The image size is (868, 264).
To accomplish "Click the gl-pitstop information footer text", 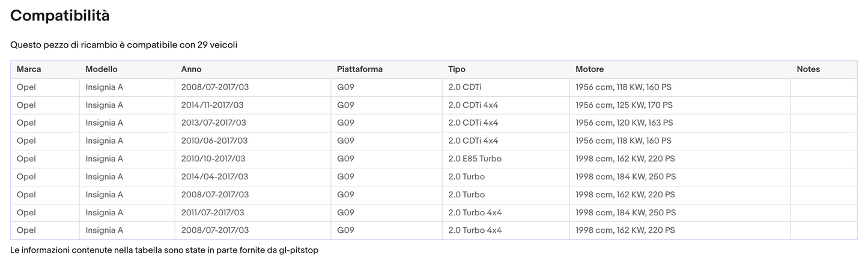I will (164, 250).
